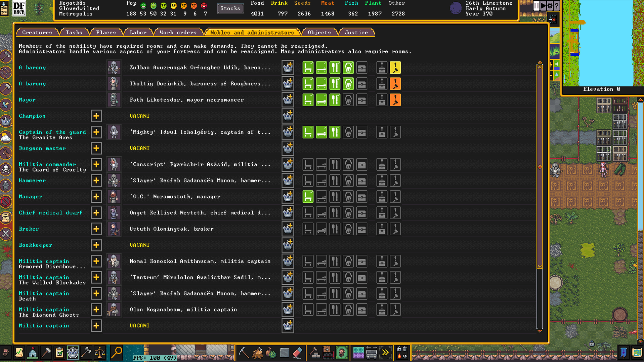Image resolution: width=644 pixels, height=362 pixels.
Task: Expand Bookkeeper plus button
Action: [96, 245]
